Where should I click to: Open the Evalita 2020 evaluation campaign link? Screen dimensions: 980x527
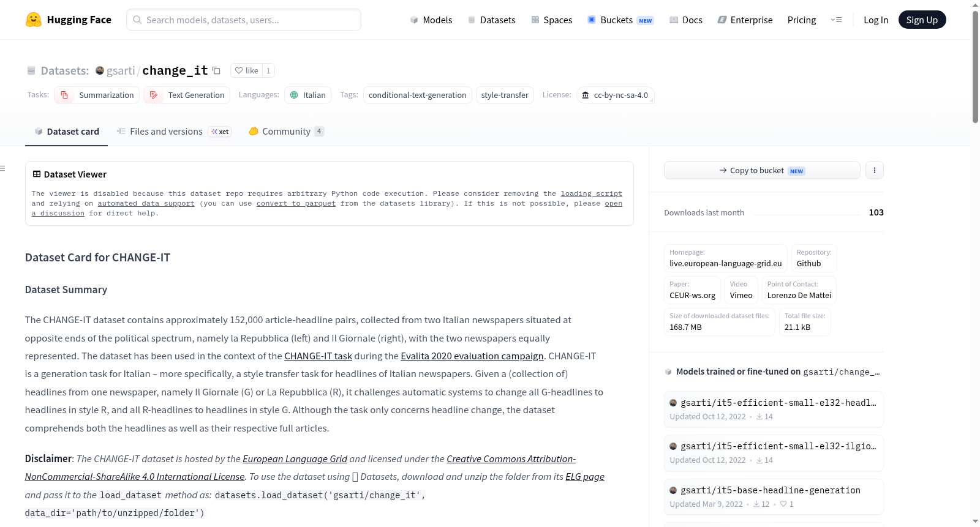[472, 356]
